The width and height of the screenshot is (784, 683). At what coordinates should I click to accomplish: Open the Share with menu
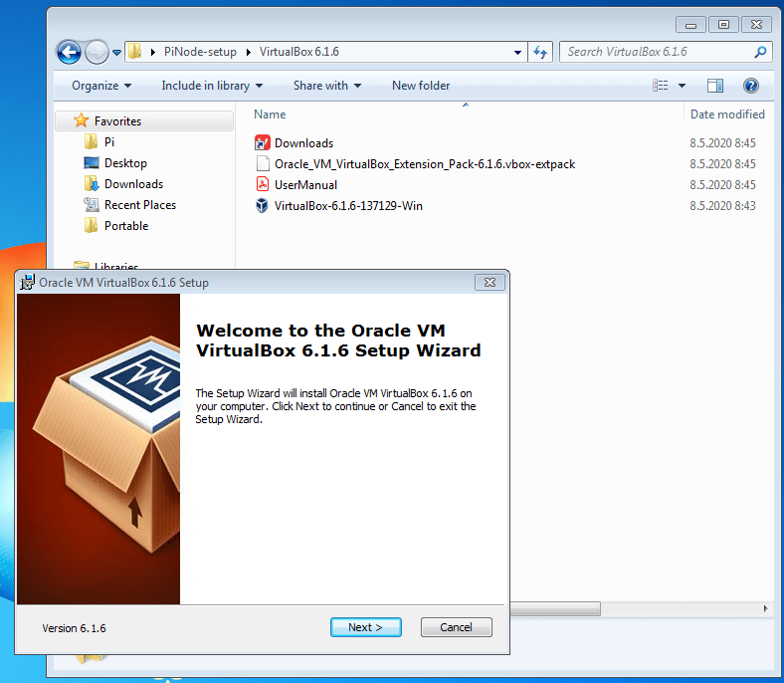(x=327, y=86)
